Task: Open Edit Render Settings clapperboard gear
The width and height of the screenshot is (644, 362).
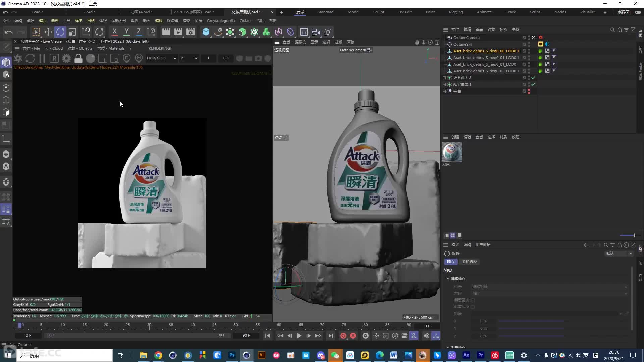Action: pyautogui.click(x=191, y=32)
